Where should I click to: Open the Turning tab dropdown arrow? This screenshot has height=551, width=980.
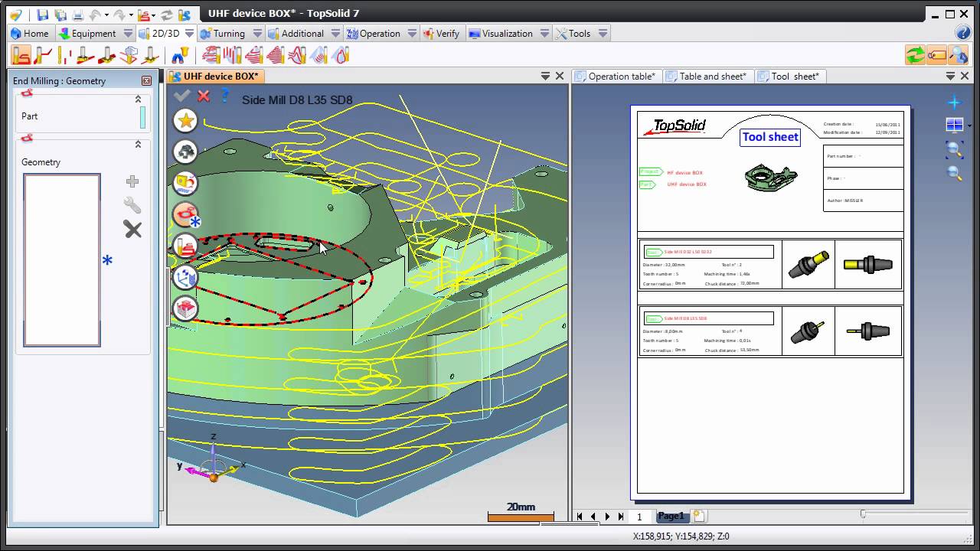257,33
